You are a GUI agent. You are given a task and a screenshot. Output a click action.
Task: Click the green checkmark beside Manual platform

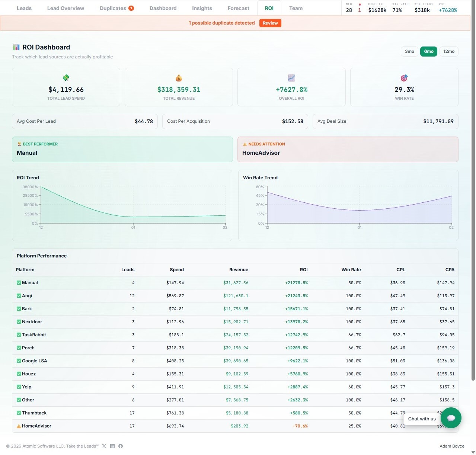point(18,282)
